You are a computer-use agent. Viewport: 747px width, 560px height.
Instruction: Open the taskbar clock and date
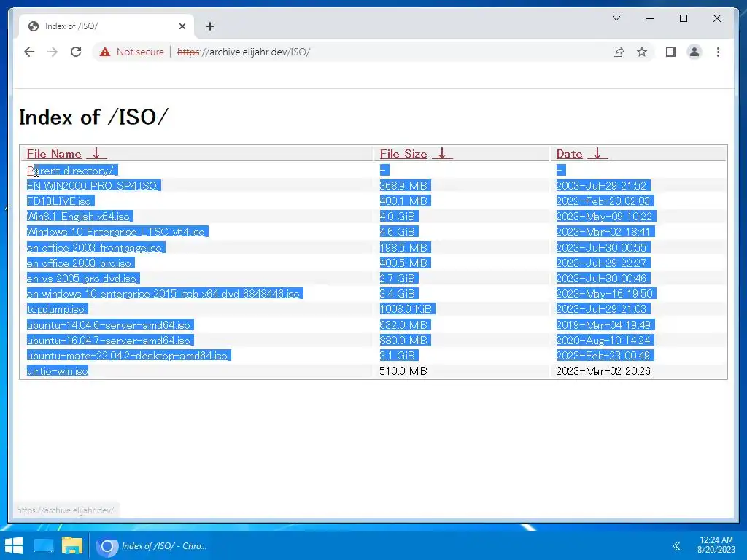point(716,545)
